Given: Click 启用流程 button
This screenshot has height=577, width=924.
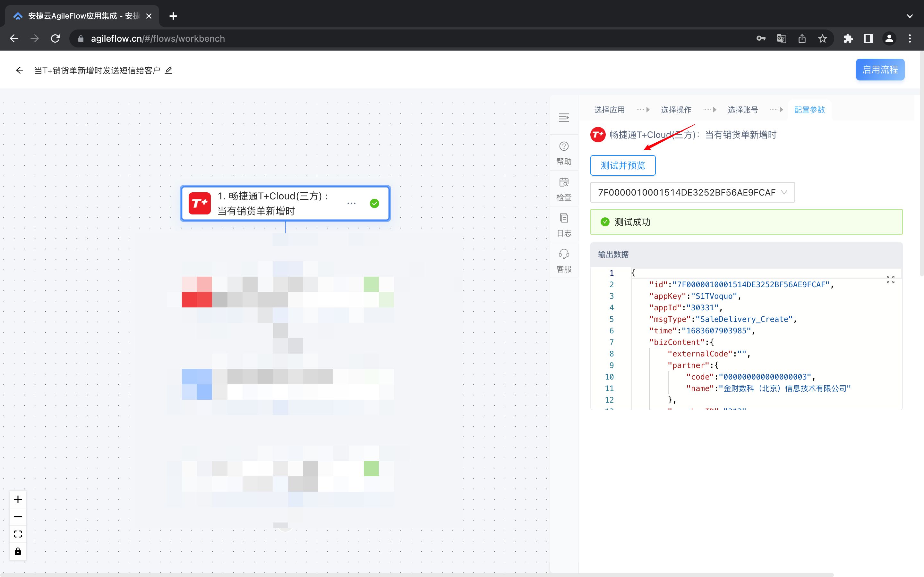Looking at the screenshot, I should [880, 70].
